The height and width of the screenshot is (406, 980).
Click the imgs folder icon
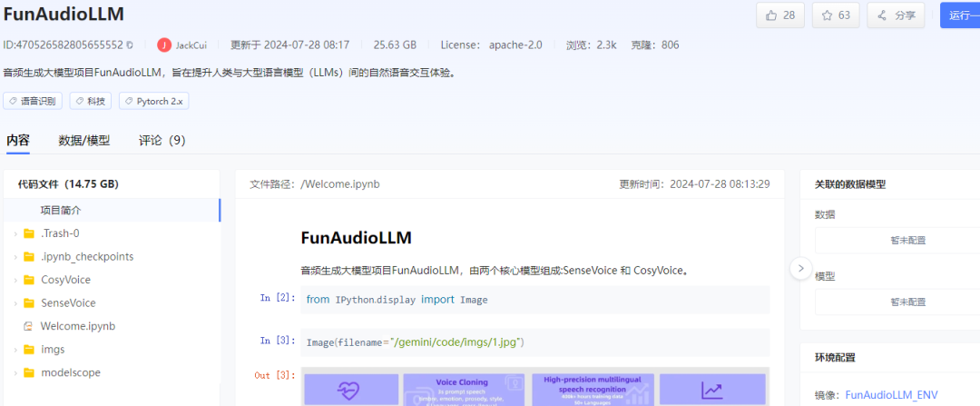pyautogui.click(x=29, y=349)
